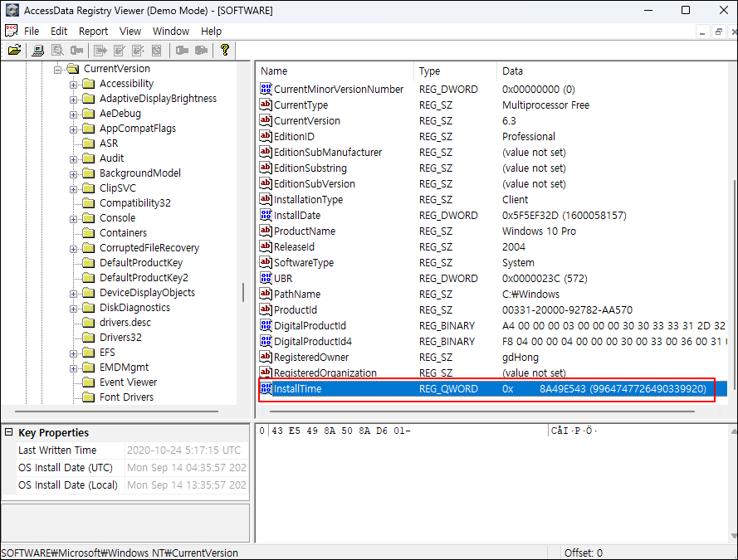Expand the AppCompatFlags key

(73, 129)
